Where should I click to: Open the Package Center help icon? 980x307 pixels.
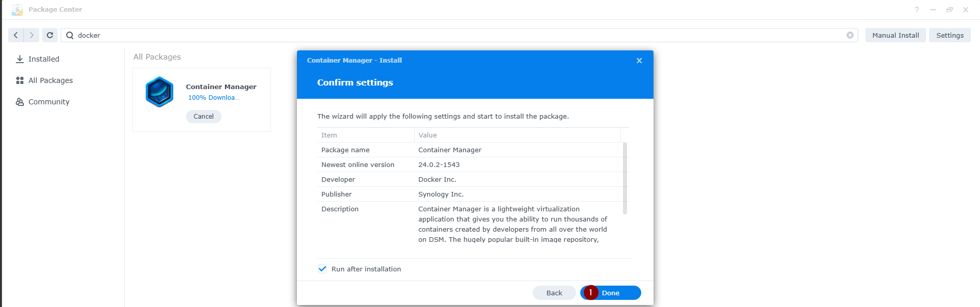(916, 10)
